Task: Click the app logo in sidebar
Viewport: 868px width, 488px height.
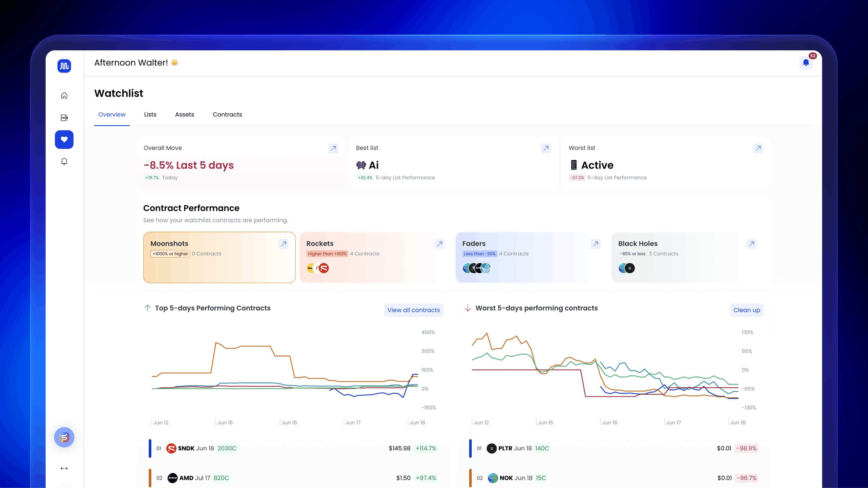Action: (64, 66)
